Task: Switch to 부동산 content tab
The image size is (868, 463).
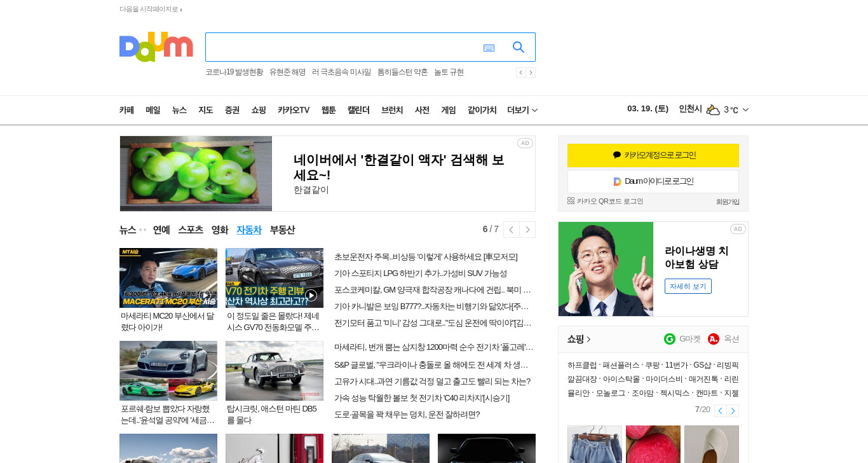Action: tap(282, 230)
